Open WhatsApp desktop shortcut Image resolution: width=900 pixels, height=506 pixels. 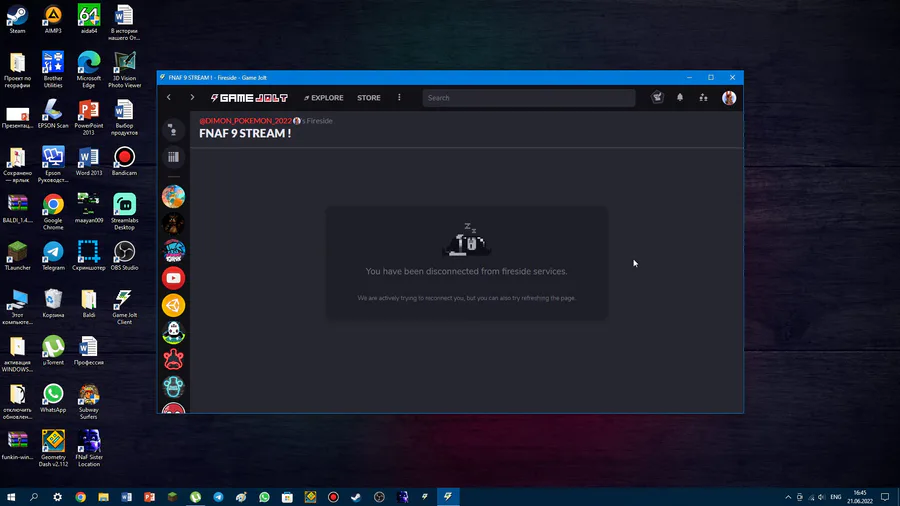(53, 398)
